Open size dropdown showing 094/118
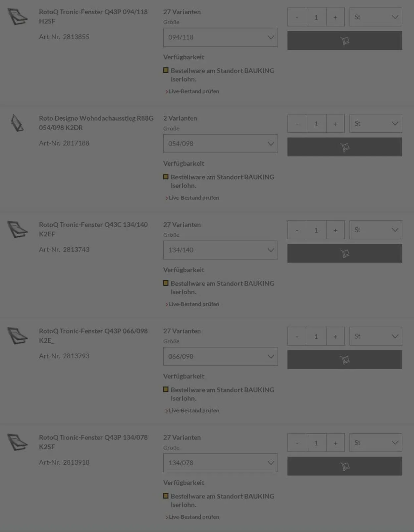This screenshot has width=414, height=532. 220,37
